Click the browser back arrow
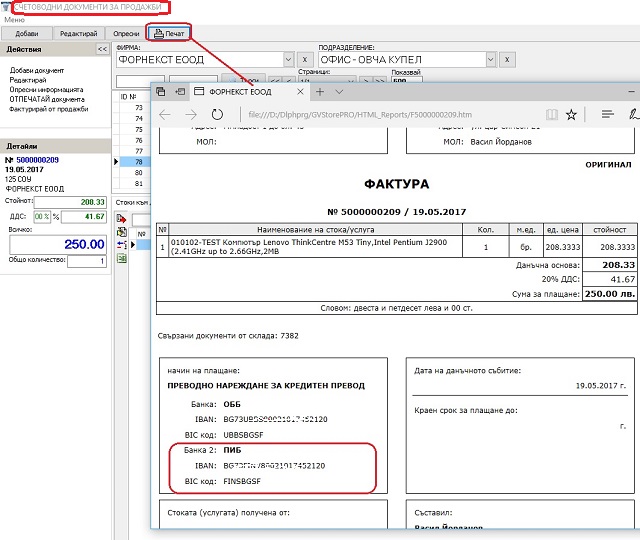The width and height of the screenshot is (640, 540). tap(165, 115)
